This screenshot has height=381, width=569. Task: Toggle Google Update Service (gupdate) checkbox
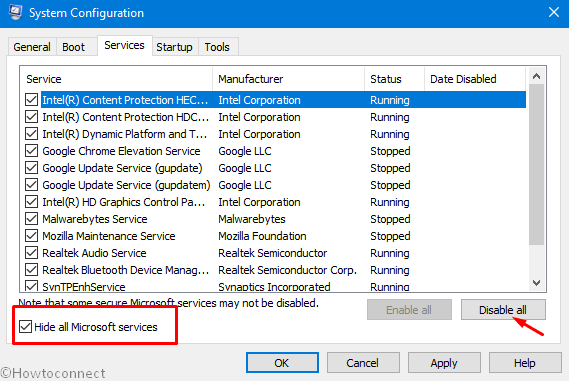click(32, 168)
